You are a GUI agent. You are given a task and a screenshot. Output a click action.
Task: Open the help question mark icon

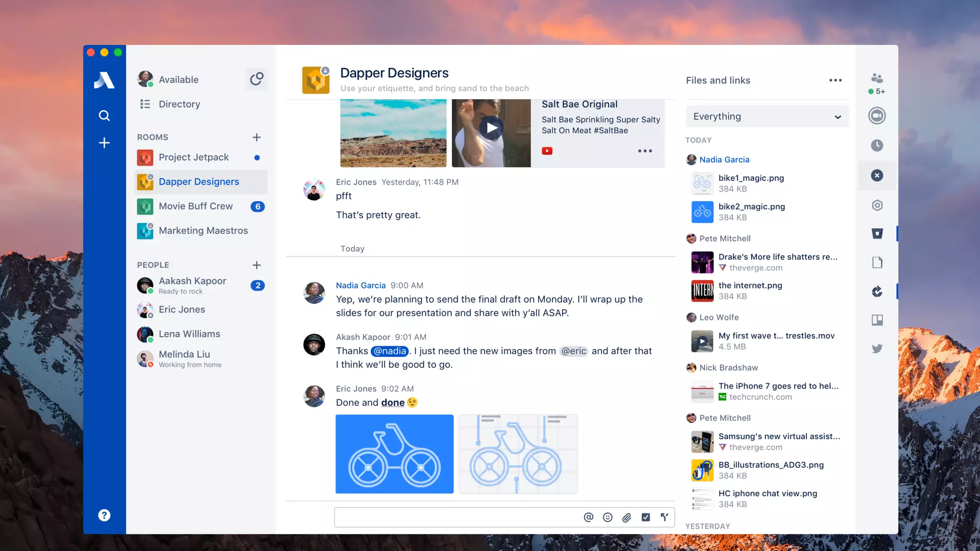[x=104, y=515]
